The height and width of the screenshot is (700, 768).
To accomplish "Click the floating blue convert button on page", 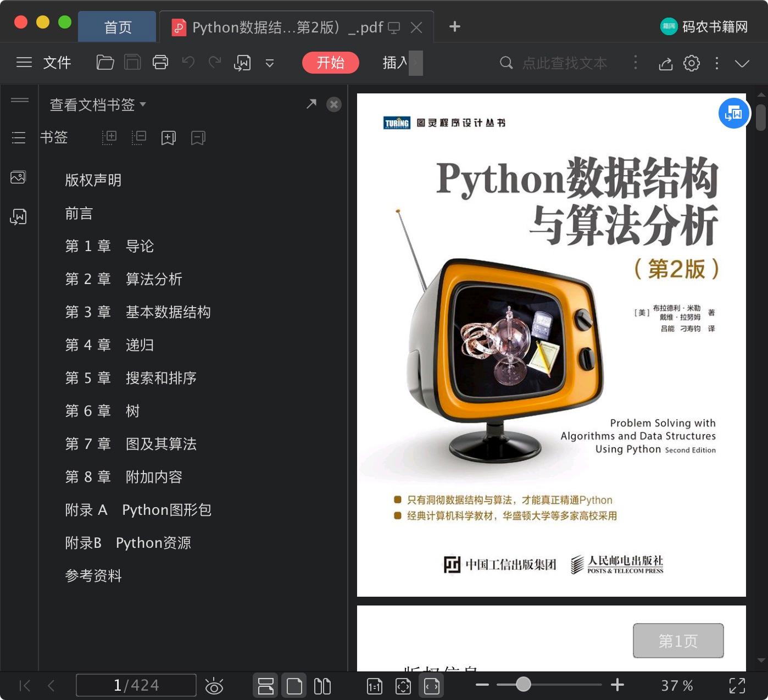I will coord(734,113).
